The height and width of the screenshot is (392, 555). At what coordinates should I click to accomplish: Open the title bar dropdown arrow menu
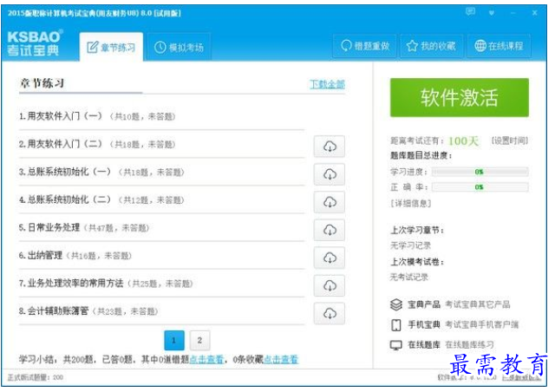(492, 13)
